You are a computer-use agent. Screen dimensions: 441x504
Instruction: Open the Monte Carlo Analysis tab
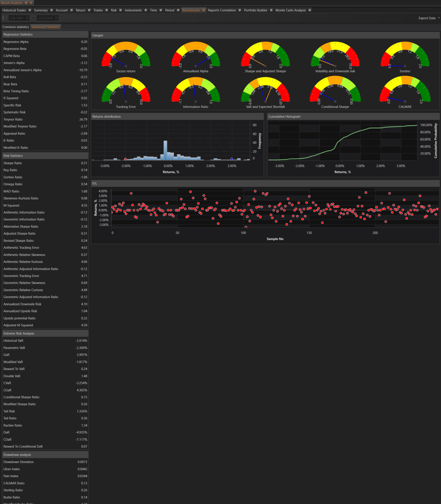pos(290,10)
